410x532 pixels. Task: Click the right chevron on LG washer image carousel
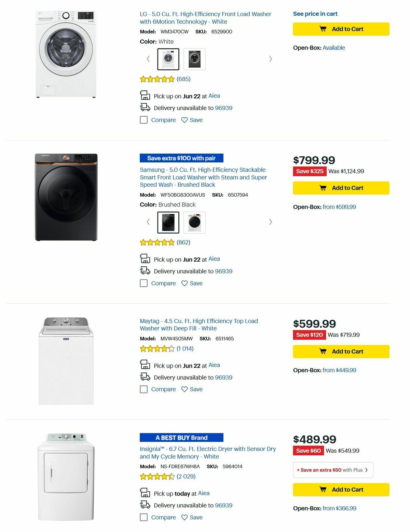(x=270, y=59)
